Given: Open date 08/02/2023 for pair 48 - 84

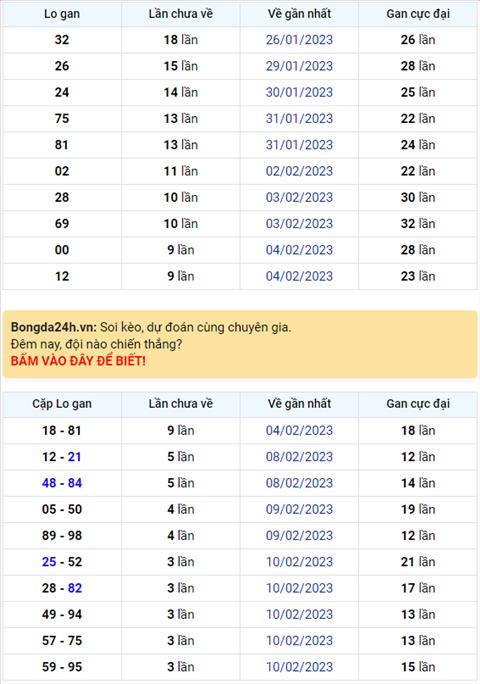Looking at the screenshot, I should pos(299,483).
